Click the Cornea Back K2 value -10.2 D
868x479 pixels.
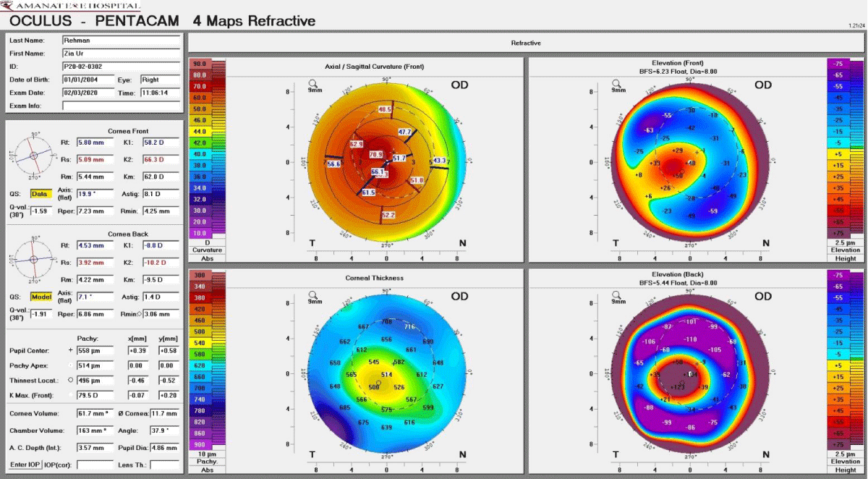coord(160,262)
